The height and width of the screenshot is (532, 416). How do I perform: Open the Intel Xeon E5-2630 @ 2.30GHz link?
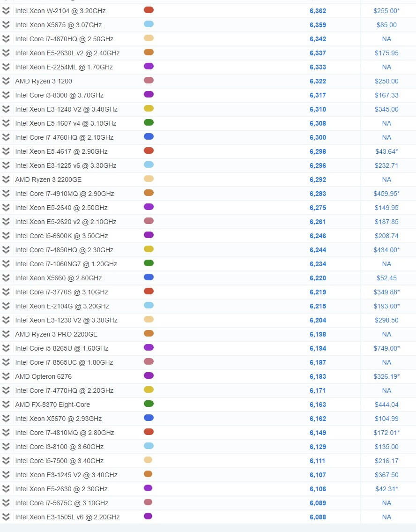[61, 489]
